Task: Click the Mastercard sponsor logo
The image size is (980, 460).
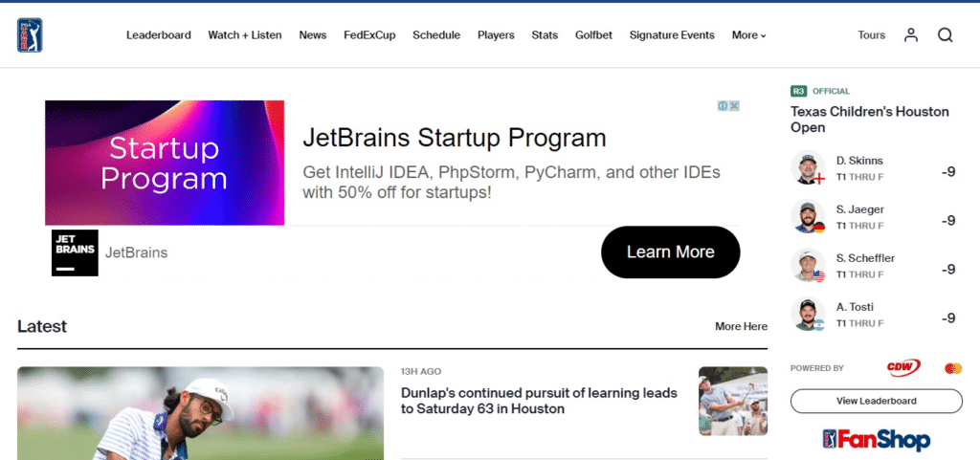Action: click(x=952, y=368)
